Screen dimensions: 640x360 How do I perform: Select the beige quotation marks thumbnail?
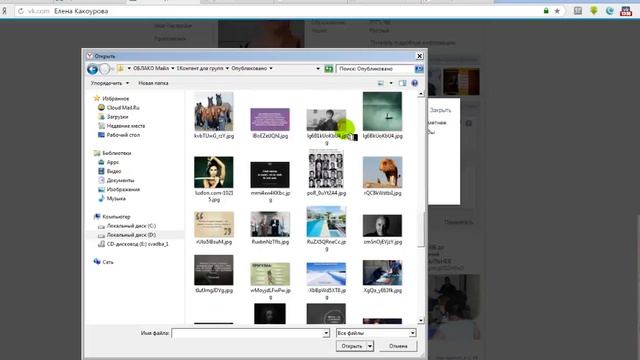214,224
